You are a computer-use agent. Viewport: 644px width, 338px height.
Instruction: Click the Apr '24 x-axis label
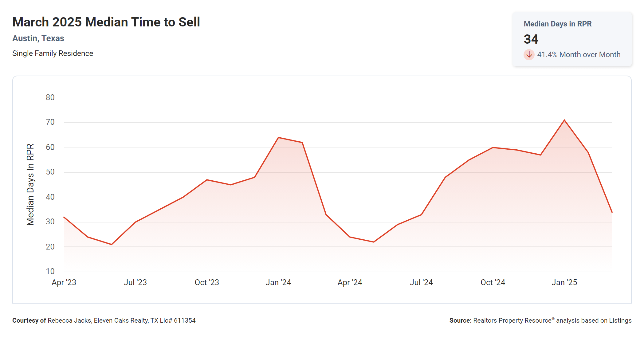[350, 282]
